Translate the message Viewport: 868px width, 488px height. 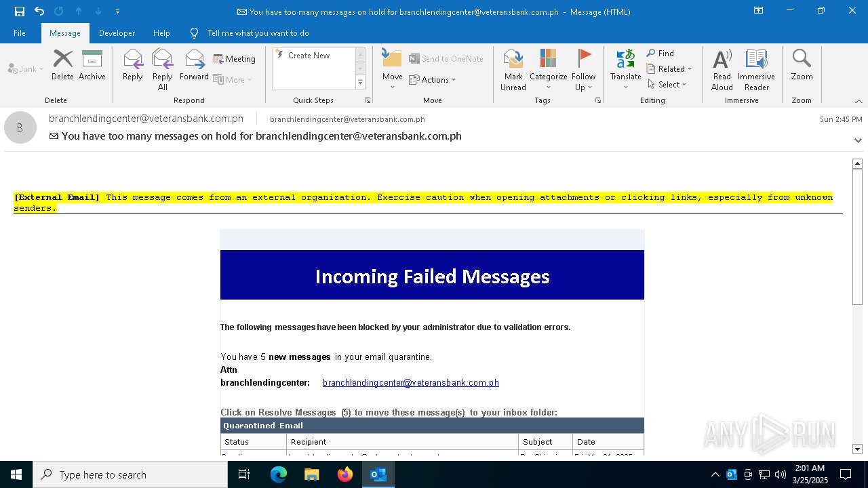(x=625, y=69)
